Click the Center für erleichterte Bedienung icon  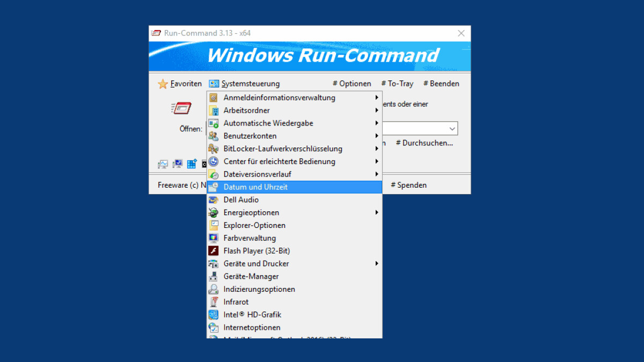coord(214,161)
